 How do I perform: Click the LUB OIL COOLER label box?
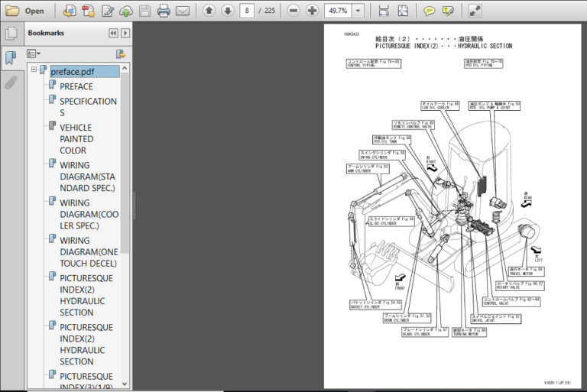click(x=440, y=105)
